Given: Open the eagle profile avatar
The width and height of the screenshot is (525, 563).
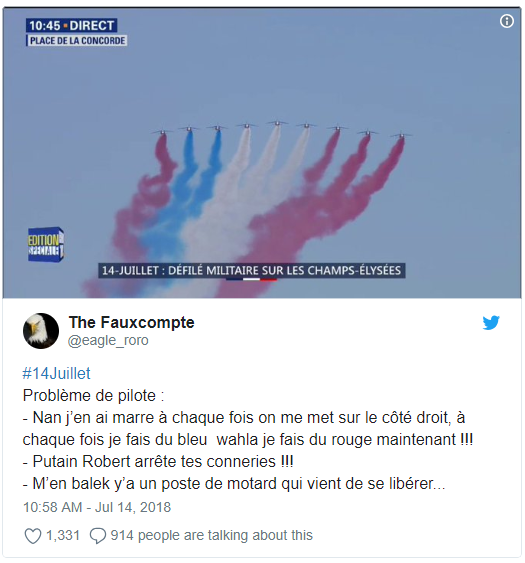Looking at the screenshot, I should (41, 331).
